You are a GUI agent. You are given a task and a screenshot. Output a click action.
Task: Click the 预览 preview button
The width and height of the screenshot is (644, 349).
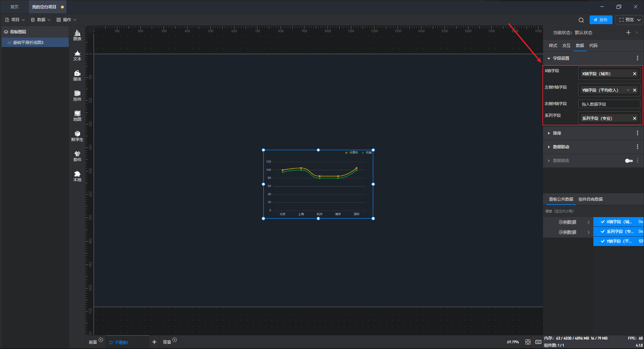(x=626, y=20)
